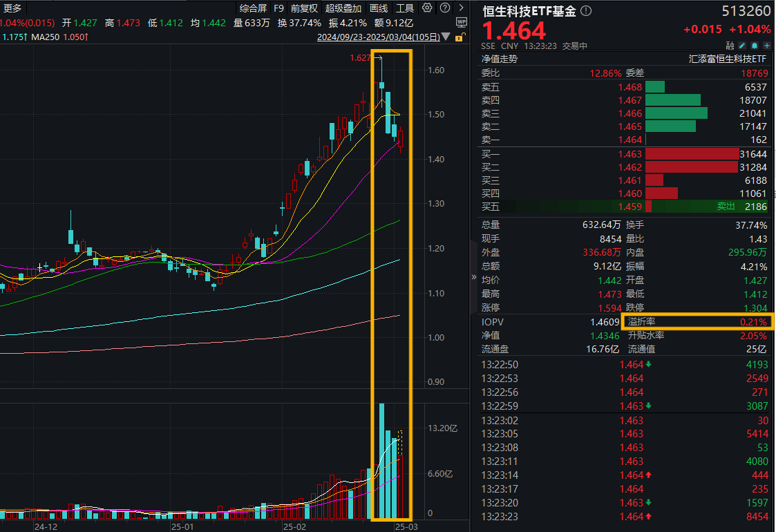Set a price alert with the bell icon

click(x=755, y=45)
